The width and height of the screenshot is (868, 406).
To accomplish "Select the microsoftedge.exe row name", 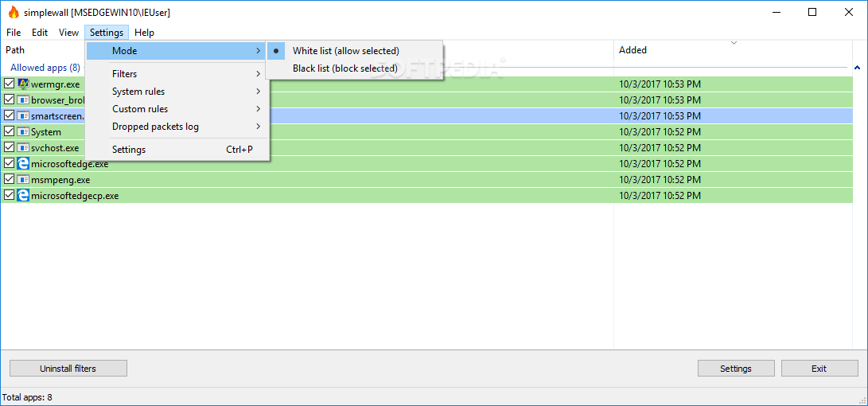I will pyautogui.click(x=70, y=164).
